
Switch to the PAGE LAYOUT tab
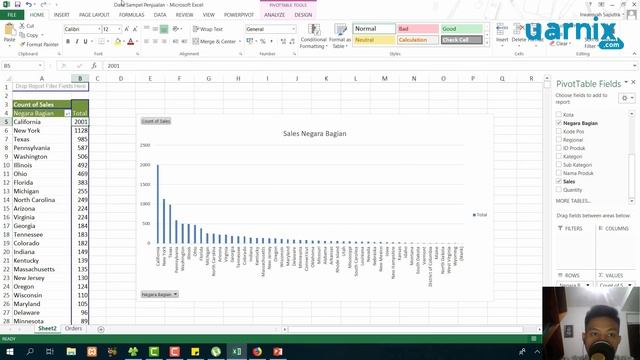point(94,15)
